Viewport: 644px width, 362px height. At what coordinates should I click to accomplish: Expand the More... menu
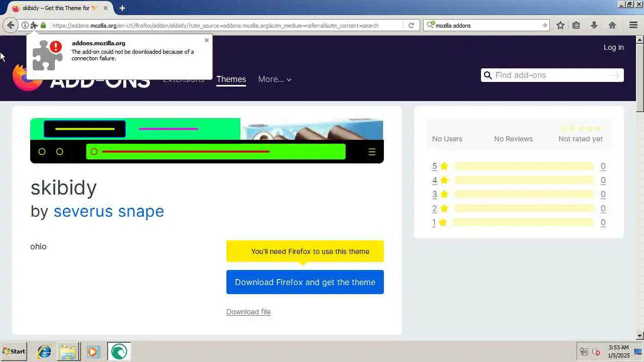coord(275,79)
